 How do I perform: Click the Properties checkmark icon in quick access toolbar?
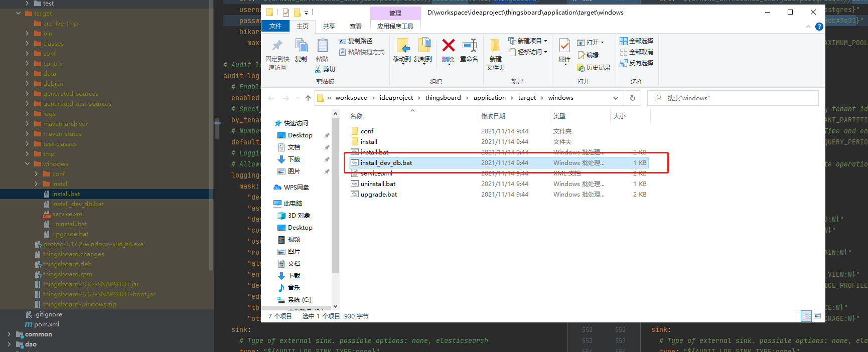(x=285, y=13)
